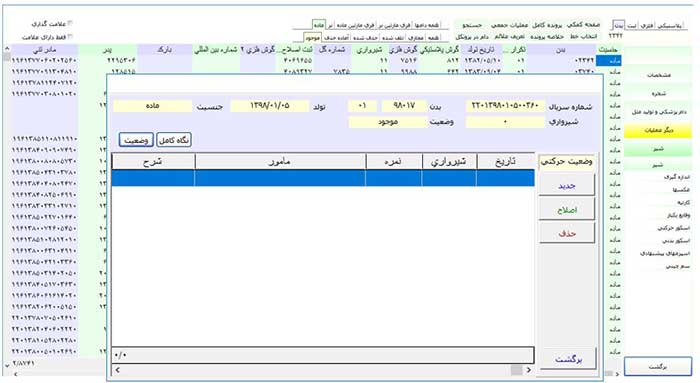The height and width of the screenshot is (383, 700).
Task: Click the red حذف delete button
Action: pyautogui.click(x=567, y=233)
